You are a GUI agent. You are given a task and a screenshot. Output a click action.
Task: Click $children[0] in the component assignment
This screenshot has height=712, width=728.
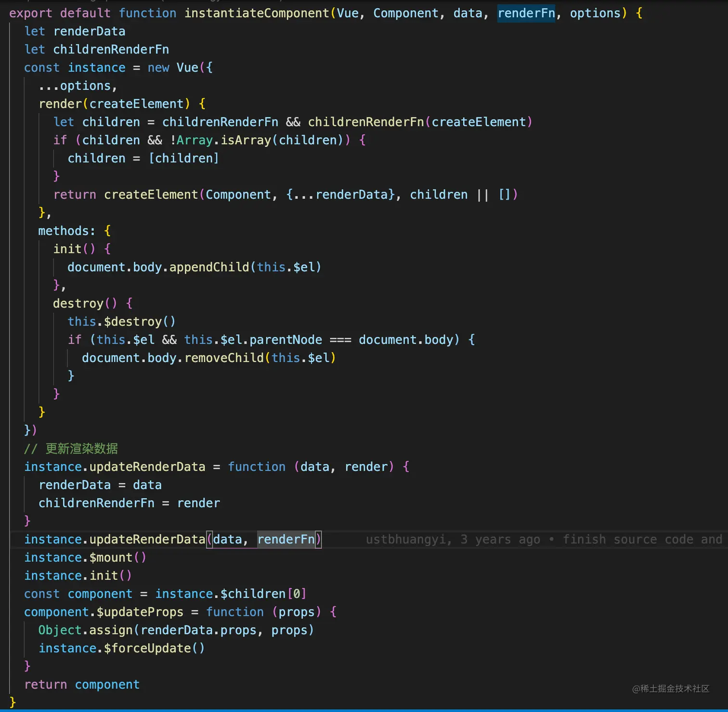tap(263, 594)
